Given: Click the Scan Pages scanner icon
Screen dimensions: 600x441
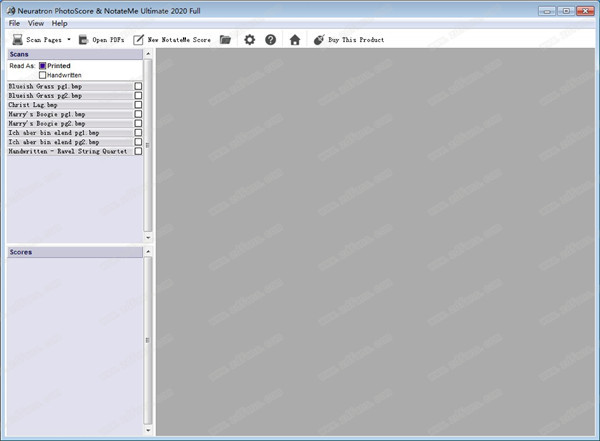Looking at the screenshot, I should pyautogui.click(x=17, y=39).
